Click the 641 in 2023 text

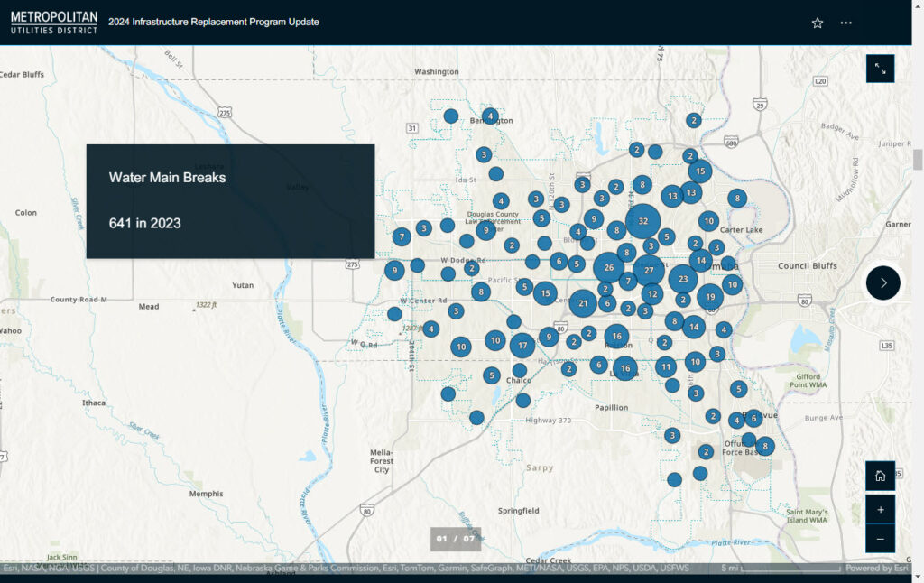tap(144, 224)
